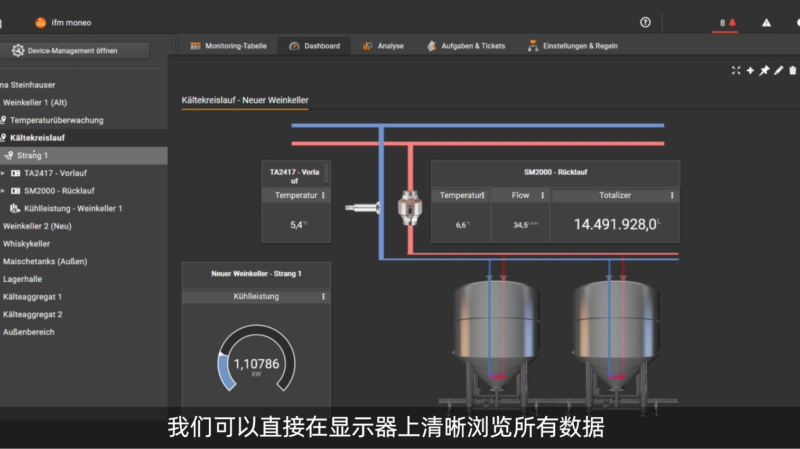800x449 pixels.
Task: Open the help question mark icon
Action: 645,22
